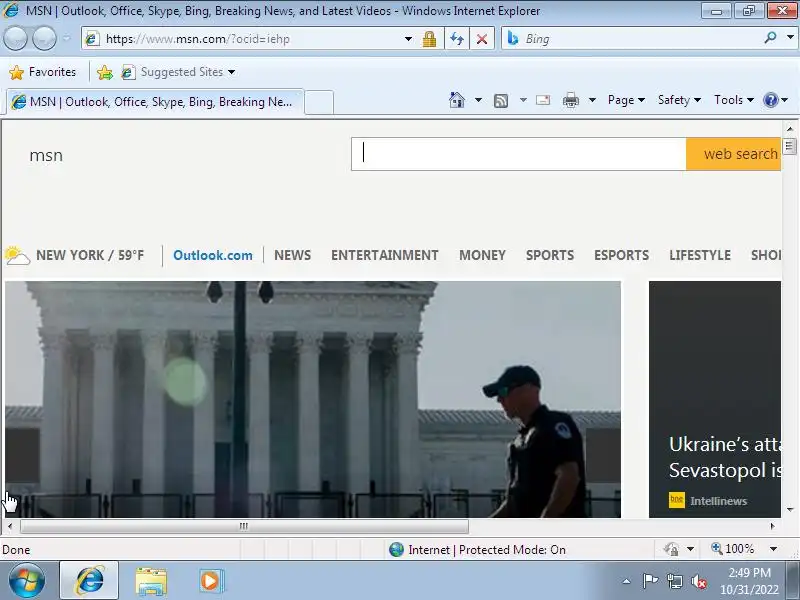Open the Tools menu
The image size is (800, 600).
point(734,100)
